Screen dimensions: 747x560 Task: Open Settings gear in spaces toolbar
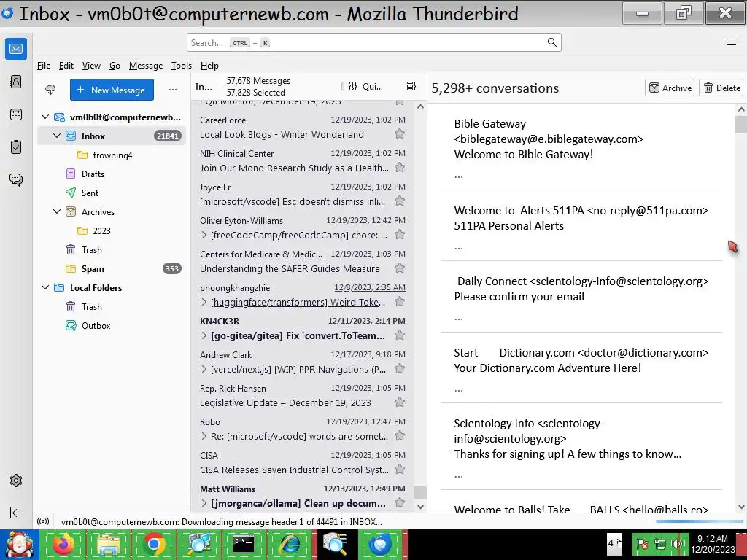[x=16, y=481]
